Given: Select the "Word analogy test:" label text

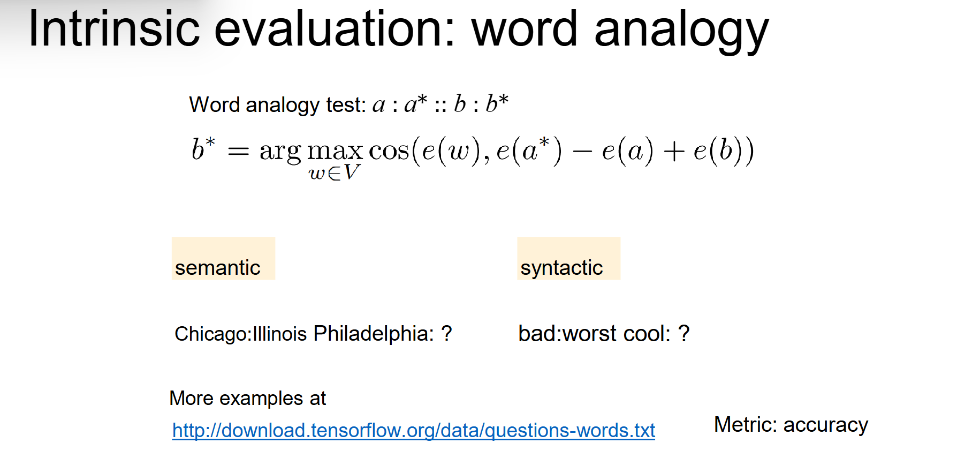Looking at the screenshot, I should pyautogui.click(x=277, y=105).
